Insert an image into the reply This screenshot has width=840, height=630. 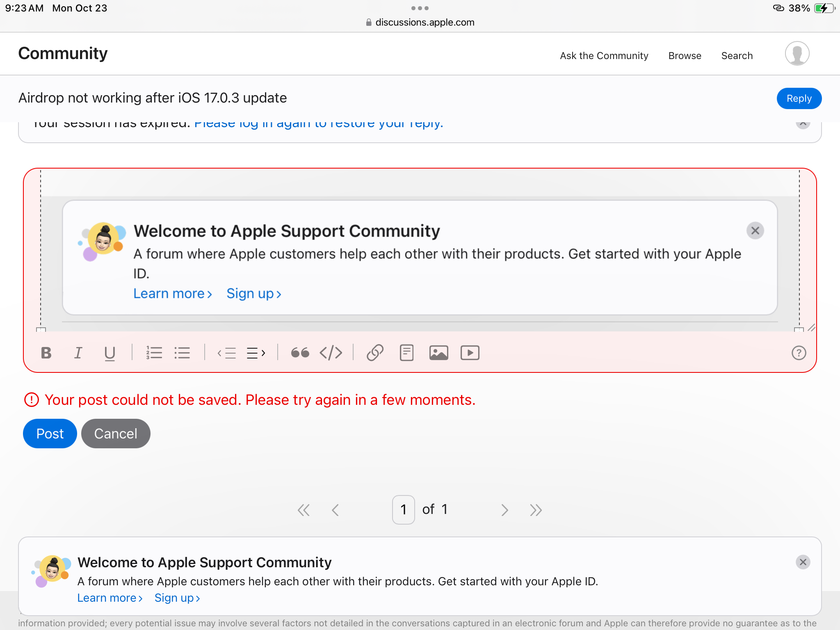(x=438, y=353)
